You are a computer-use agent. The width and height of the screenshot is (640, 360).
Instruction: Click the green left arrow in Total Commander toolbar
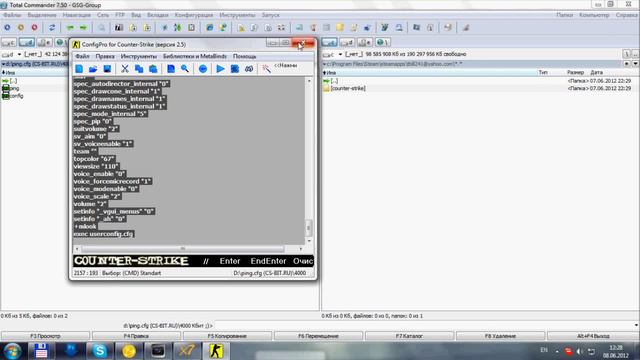coord(70,28)
